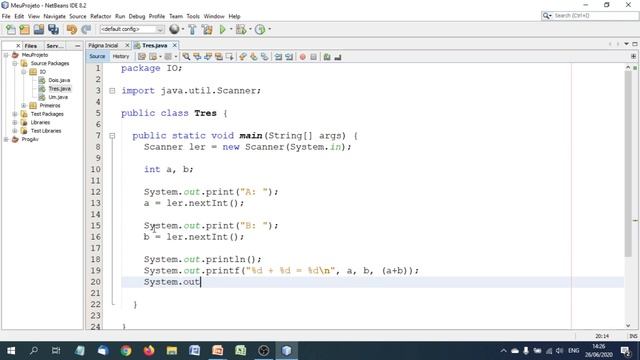Switch to the Página Inicial tab
640x360 pixels.
103,45
